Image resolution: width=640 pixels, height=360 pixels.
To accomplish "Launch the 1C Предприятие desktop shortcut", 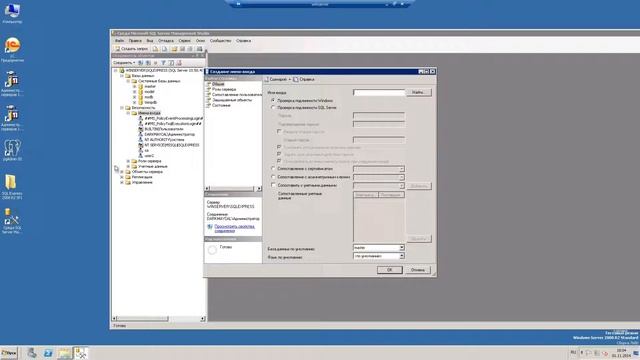I will (12, 49).
